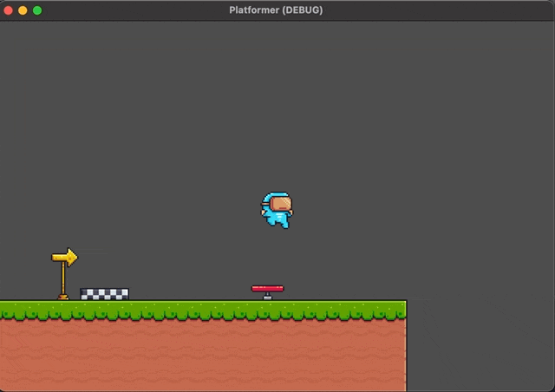Click the base of the arrow signpost
Screen dimensions: 555x392
(63, 297)
